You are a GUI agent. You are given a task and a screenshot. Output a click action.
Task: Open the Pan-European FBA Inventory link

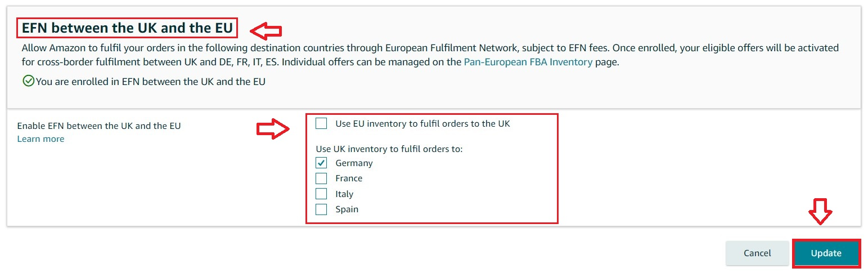(528, 62)
